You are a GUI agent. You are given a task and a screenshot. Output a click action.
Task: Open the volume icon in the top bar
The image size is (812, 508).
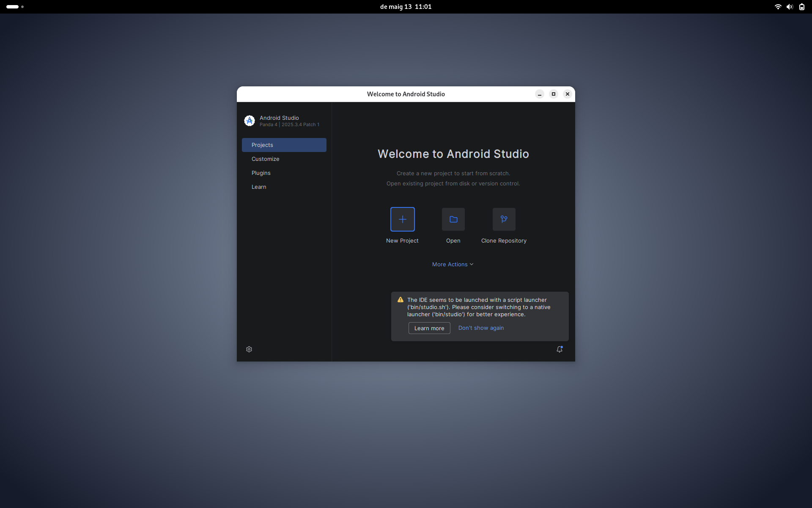tap(790, 7)
